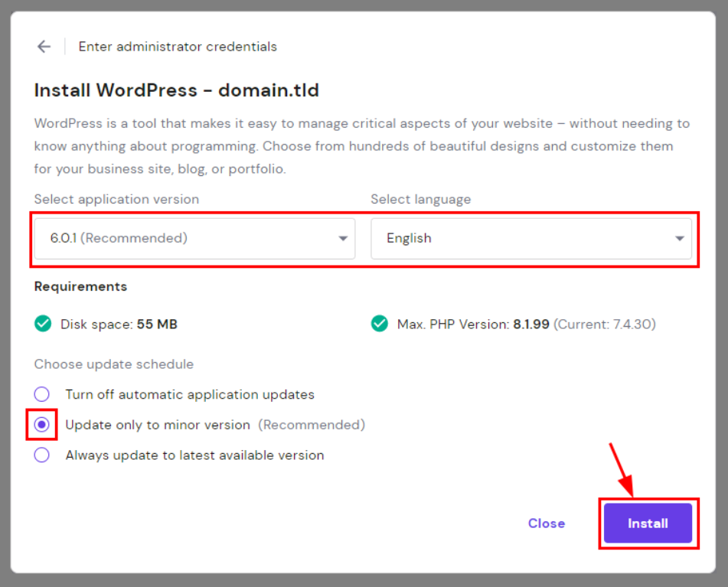
Task: Click the green checkmark beside Disk space
Action: pyautogui.click(x=43, y=324)
